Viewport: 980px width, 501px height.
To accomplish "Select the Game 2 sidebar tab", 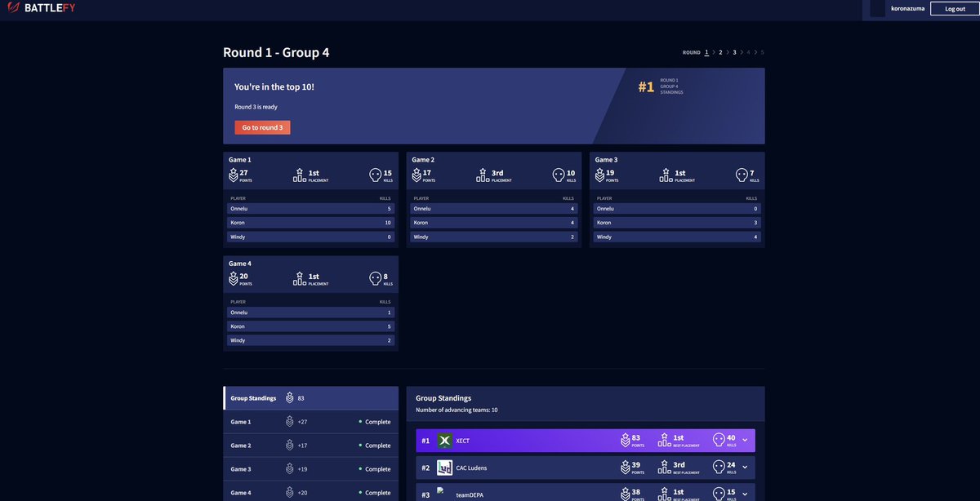I will pyautogui.click(x=311, y=446).
